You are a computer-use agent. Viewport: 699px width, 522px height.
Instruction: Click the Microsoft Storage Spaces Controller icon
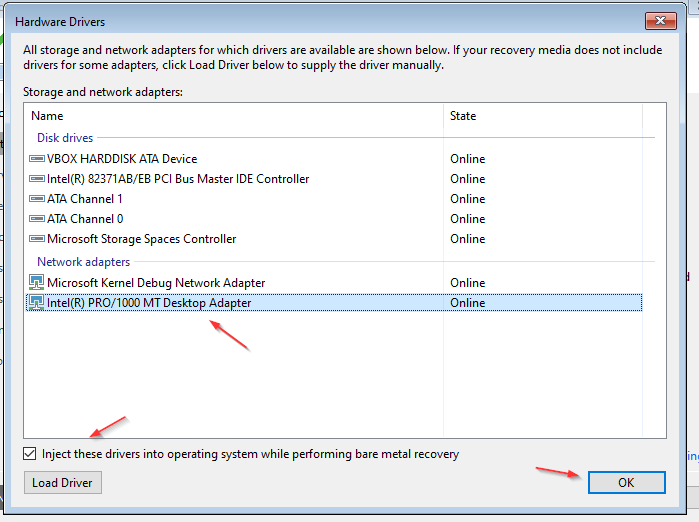37,239
